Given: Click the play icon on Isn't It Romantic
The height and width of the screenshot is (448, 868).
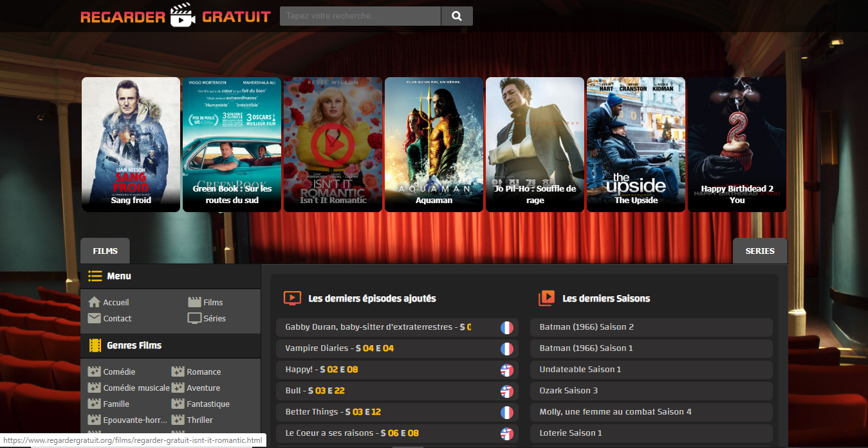Looking at the screenshot, I should coord(333,144).
